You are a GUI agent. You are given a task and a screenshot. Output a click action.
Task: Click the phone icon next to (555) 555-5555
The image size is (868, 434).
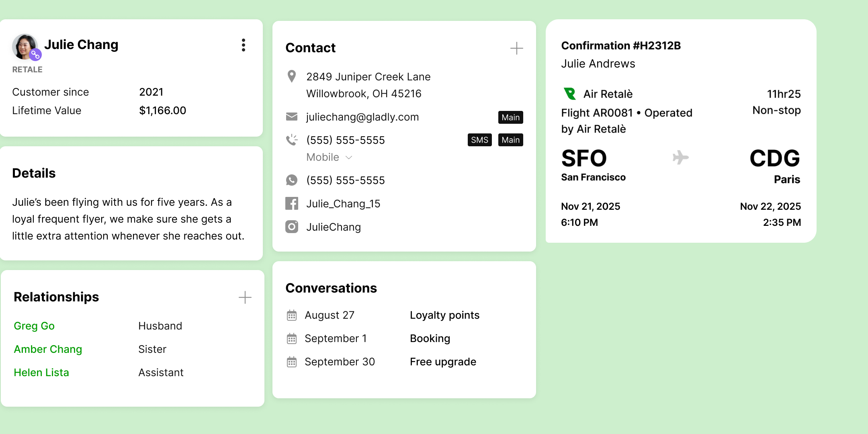(292, 140)
